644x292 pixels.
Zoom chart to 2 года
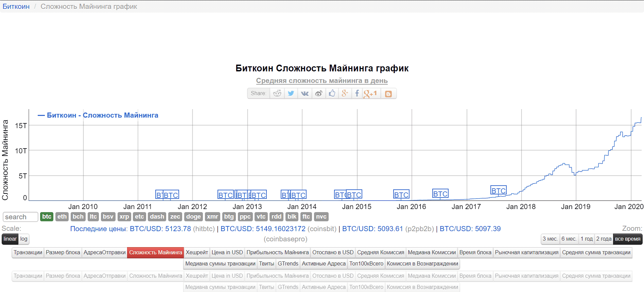[x=604, y=239]
